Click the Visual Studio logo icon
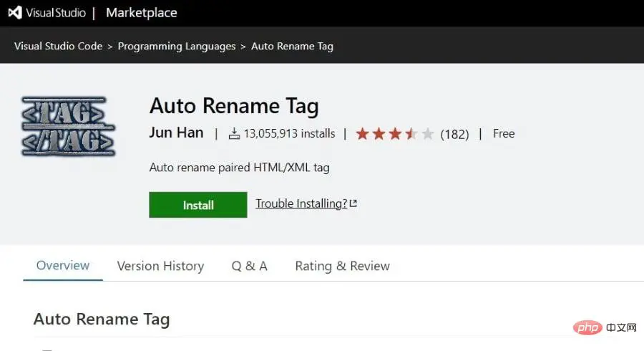 (x=15, y=12)
